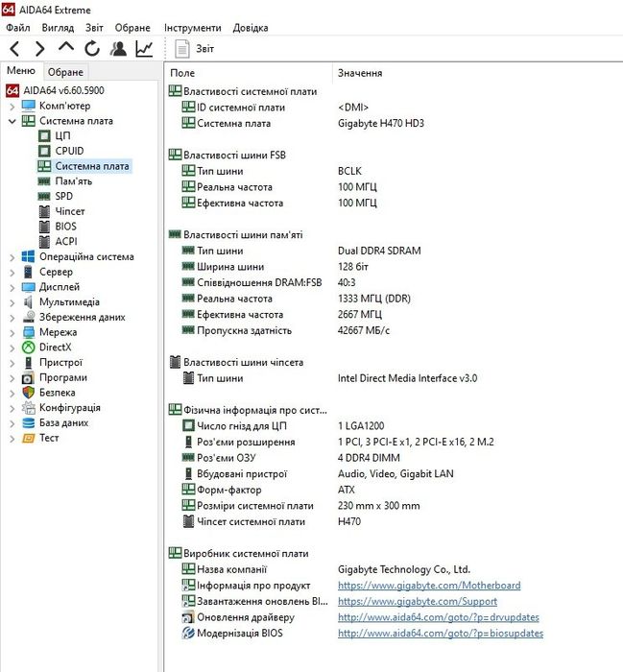The height and width of the screenshot is (672, 623).
Task: Switch to the Меню sidebar tab
Action: tap(21, 71)
